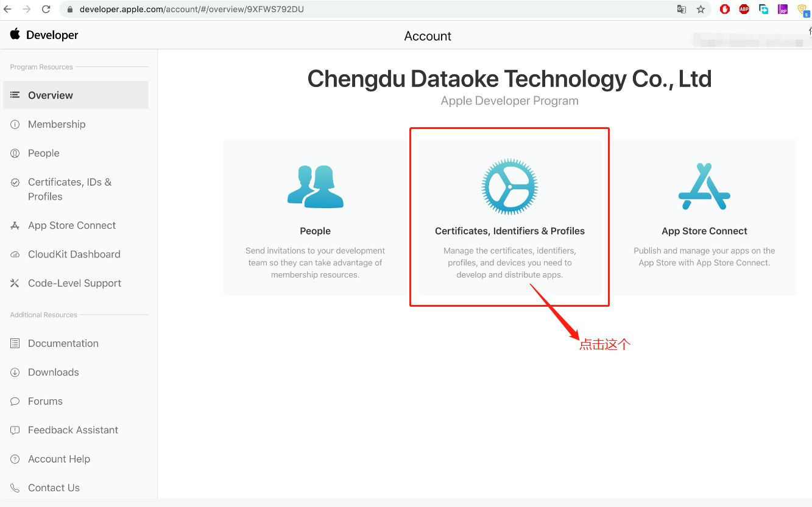Viewport: 812px width, 507px height.
Task: Click the Account Help question icon
Action: click(15, 459)
